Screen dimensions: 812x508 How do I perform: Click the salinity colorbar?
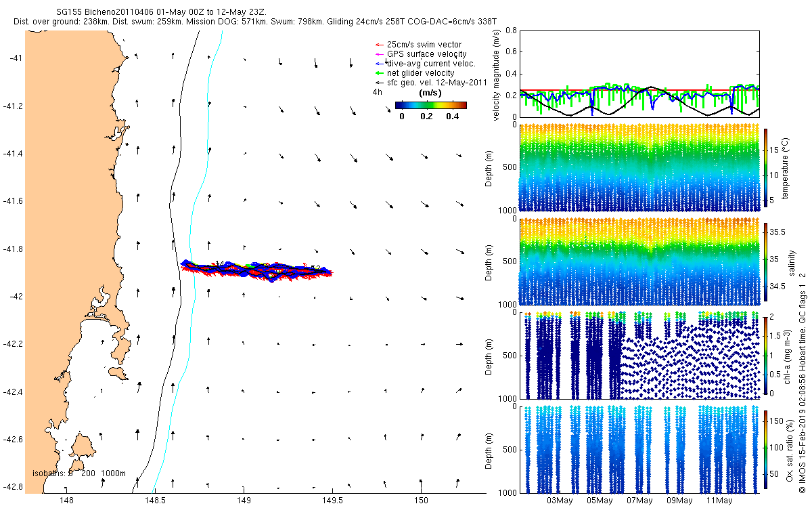(765, 263)
